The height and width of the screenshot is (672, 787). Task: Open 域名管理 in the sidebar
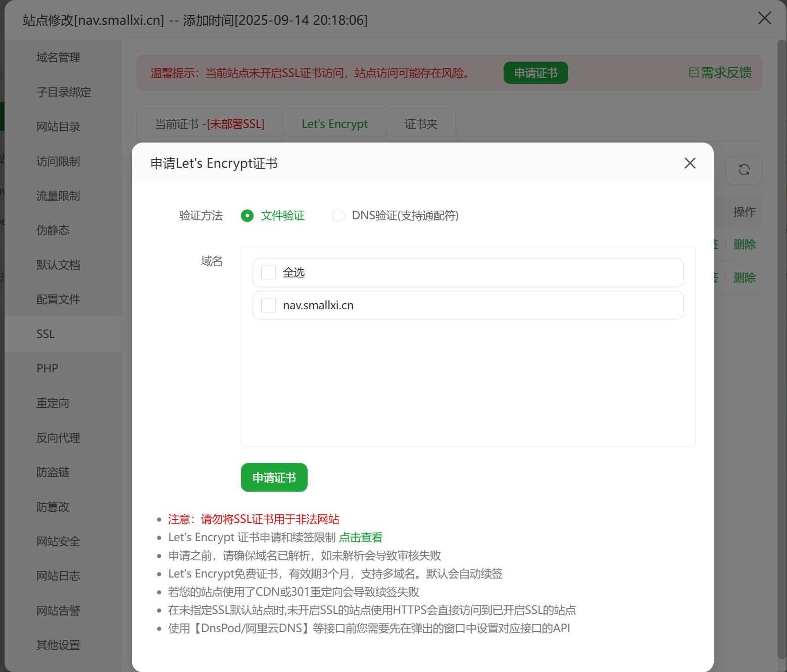pyautogui.click(x=58, y=58)
